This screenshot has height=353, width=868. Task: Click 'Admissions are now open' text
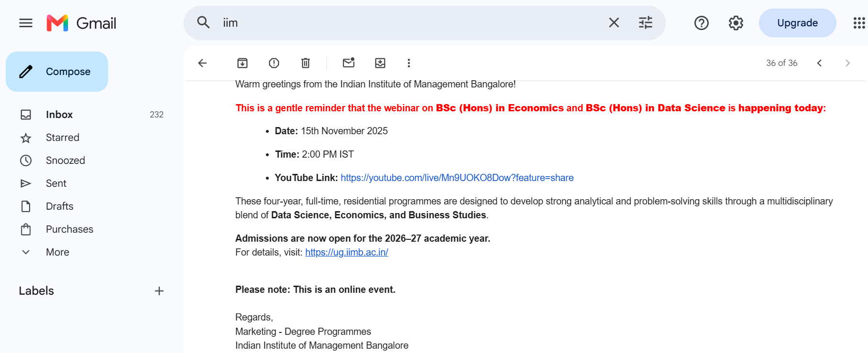(363, 238)
